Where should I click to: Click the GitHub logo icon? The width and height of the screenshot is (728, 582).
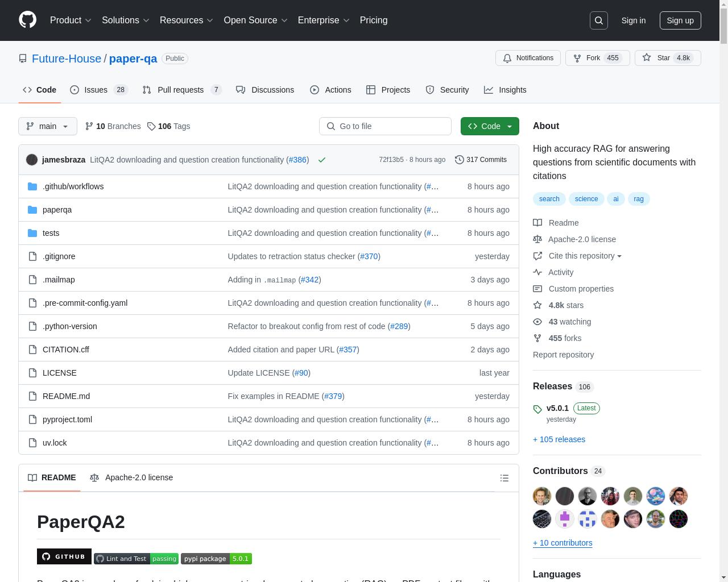27,20
